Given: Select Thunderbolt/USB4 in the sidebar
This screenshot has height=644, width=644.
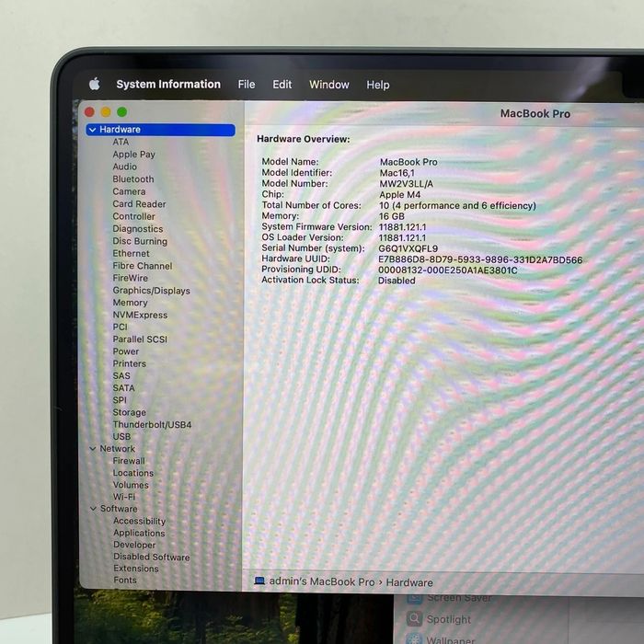Looking at the screenshot, I should [x=152, y=425].
